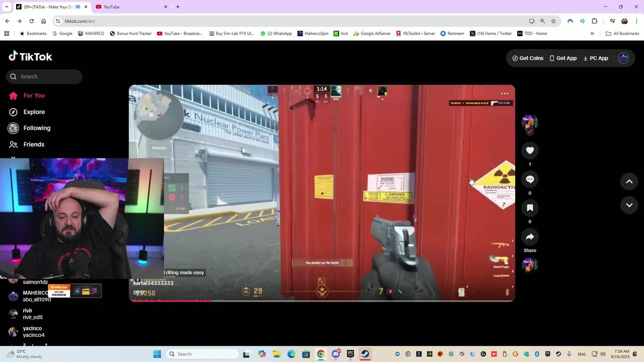Screen dimensions: 644x362
Task: Open the Explore page
Action: [34, 112]
